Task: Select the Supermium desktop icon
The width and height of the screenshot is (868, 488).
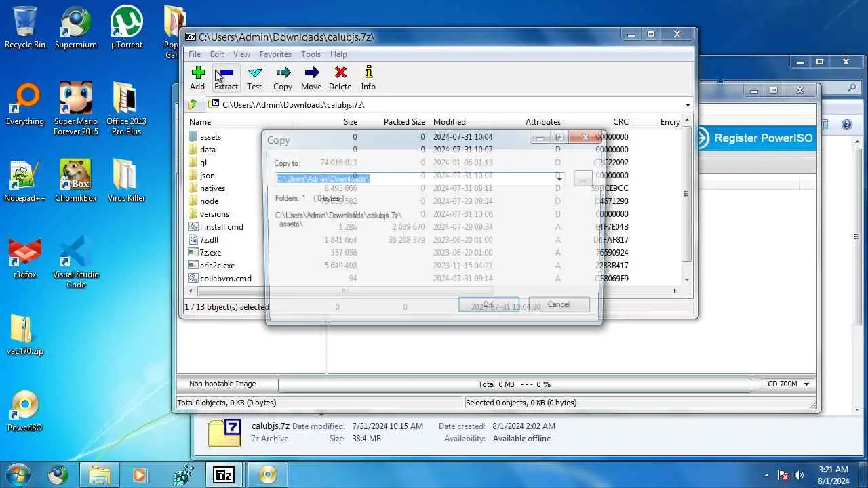Action: click(76, 27)
